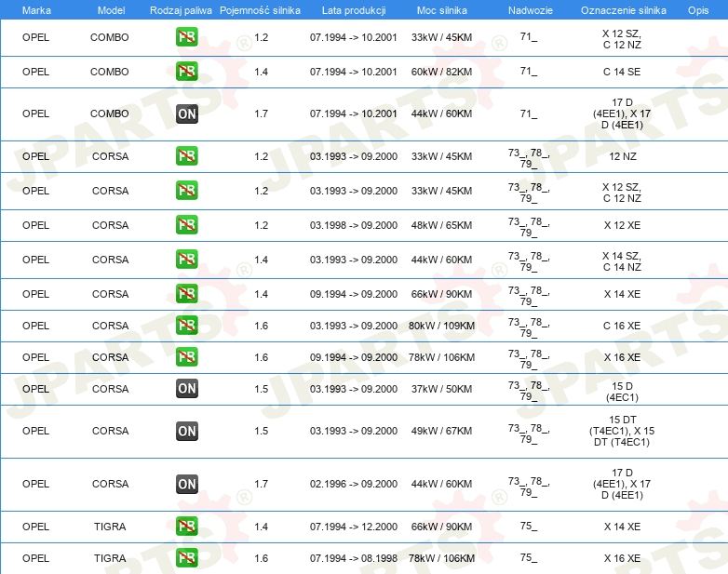Viewport: 728px width, 574px height.
Task: Select the 49kW / 67KM power cell
Action: point(441,431)
